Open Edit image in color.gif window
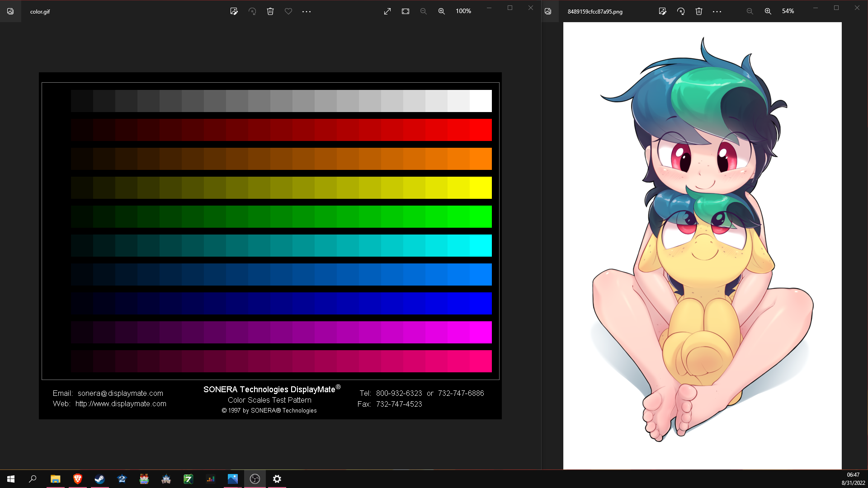This screenshot has width=868, height=488. pyautogui.click(x=234, y=11)
